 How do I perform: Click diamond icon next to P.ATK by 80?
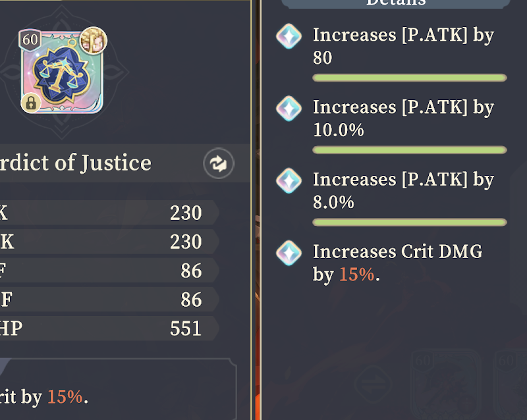289,36
